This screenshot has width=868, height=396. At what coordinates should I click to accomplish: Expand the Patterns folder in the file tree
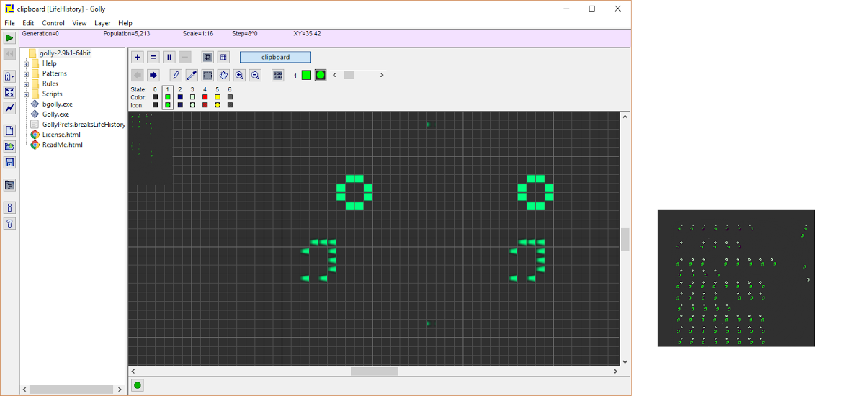(26, 73)
